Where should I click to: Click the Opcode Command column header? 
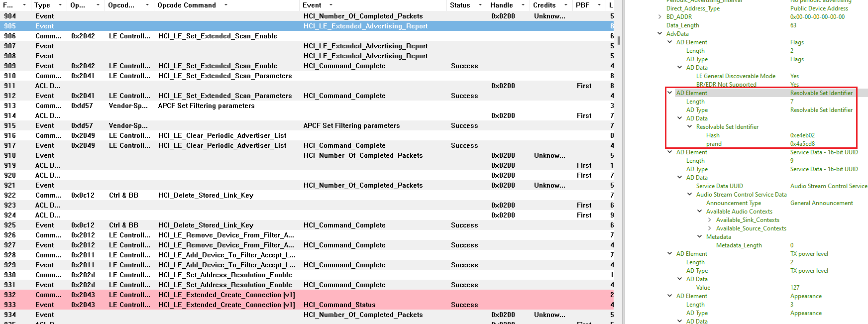(187, 5)
